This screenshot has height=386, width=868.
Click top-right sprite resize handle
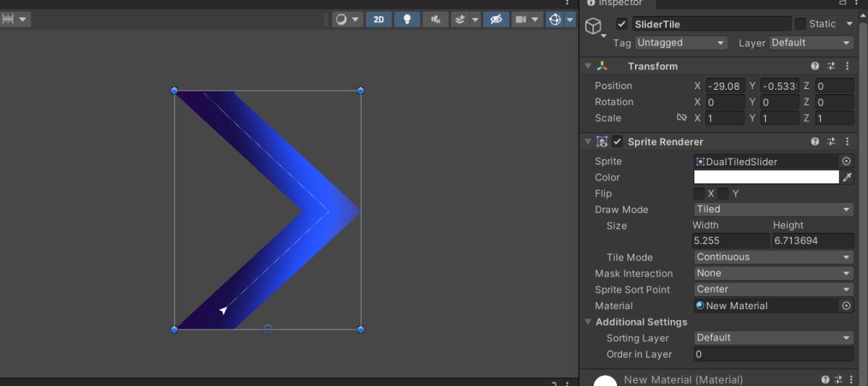(360, 91)
